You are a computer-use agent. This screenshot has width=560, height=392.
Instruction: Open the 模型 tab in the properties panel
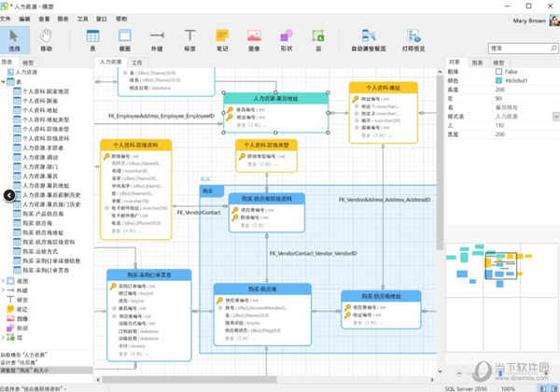[x=498, y=63]
